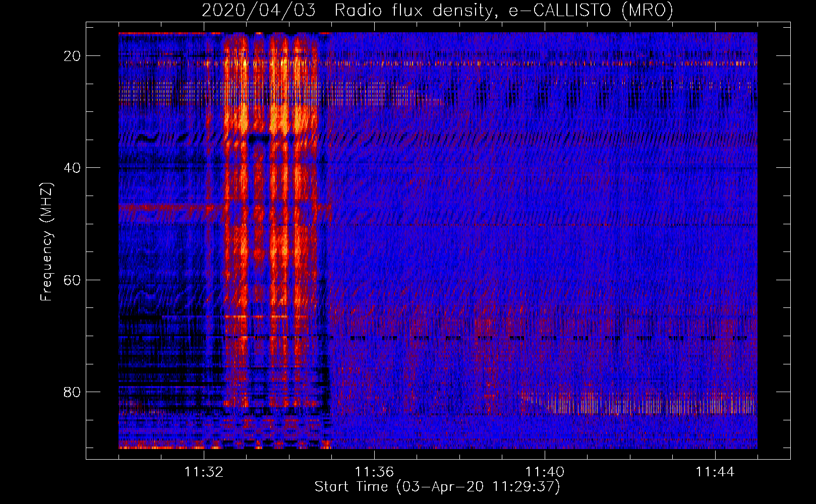This screenshot has height=504, width=816.
Task: Click the 11:36 time tick label
Action: click(x=374, y=472)
